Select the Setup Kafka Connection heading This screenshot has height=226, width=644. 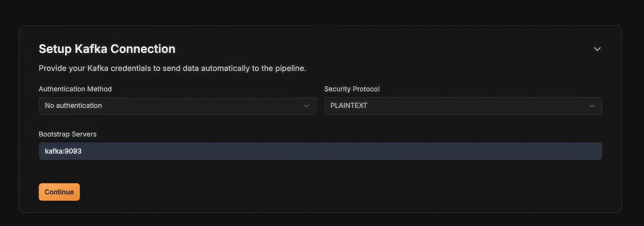[x=107, y=49]
